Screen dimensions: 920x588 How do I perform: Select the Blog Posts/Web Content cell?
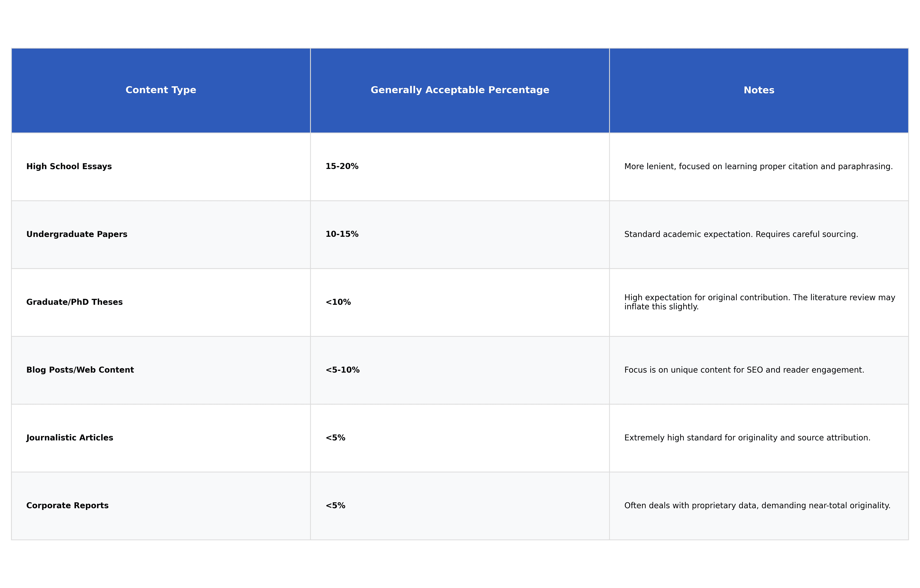80,370
